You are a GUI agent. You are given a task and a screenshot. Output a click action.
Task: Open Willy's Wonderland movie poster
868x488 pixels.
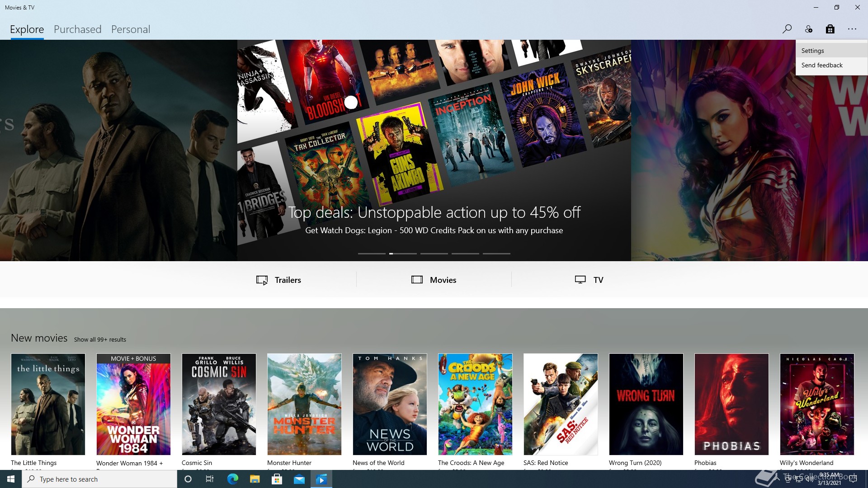coord(817,404)
